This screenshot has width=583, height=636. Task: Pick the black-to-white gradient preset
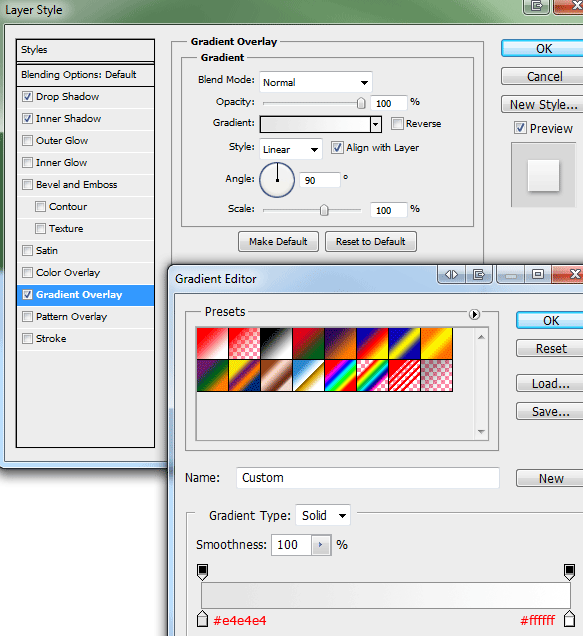coord(276,344)
